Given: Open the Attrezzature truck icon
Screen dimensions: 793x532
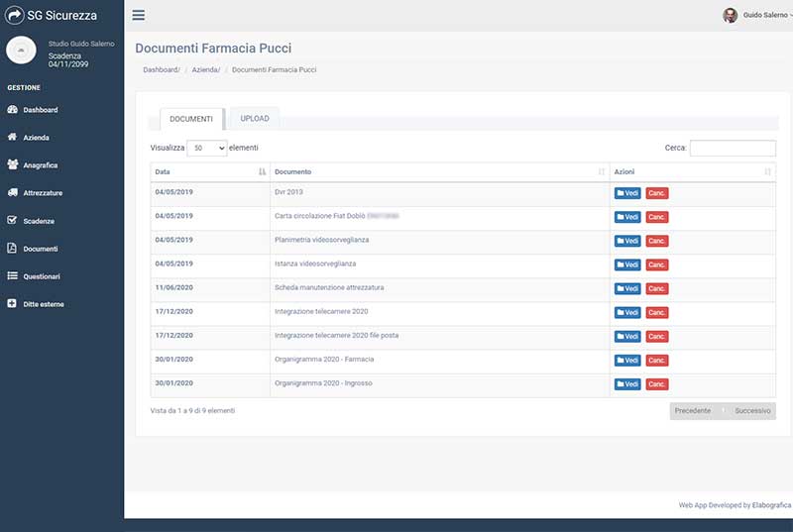Looking at the screenshot, I should (13, 192).
